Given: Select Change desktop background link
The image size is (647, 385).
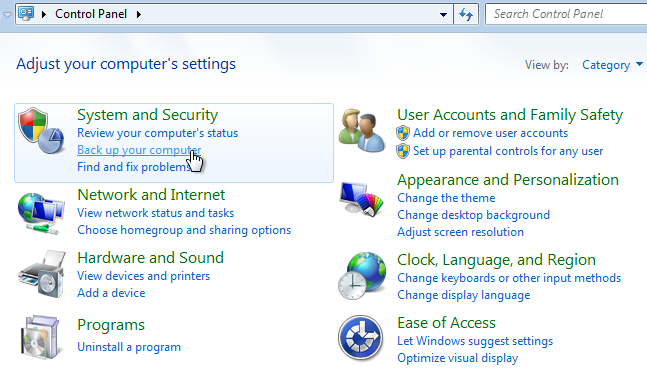Looking at the screenshot, I should tap(473, 215).
